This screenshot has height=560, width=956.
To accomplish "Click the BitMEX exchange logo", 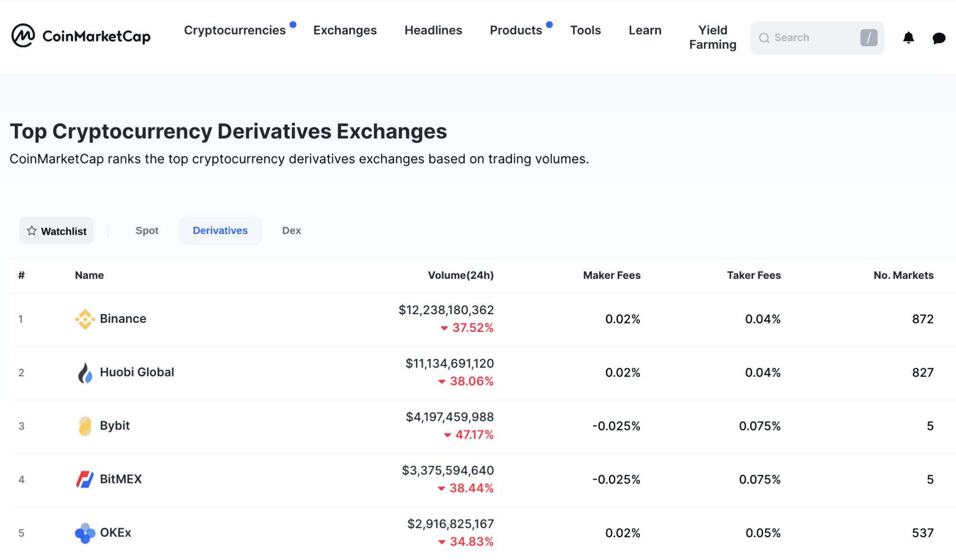I will (85, 479).
